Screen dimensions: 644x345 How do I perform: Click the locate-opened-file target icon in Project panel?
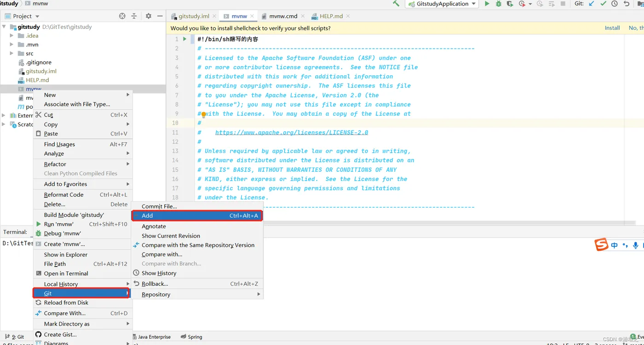[122, 16]
